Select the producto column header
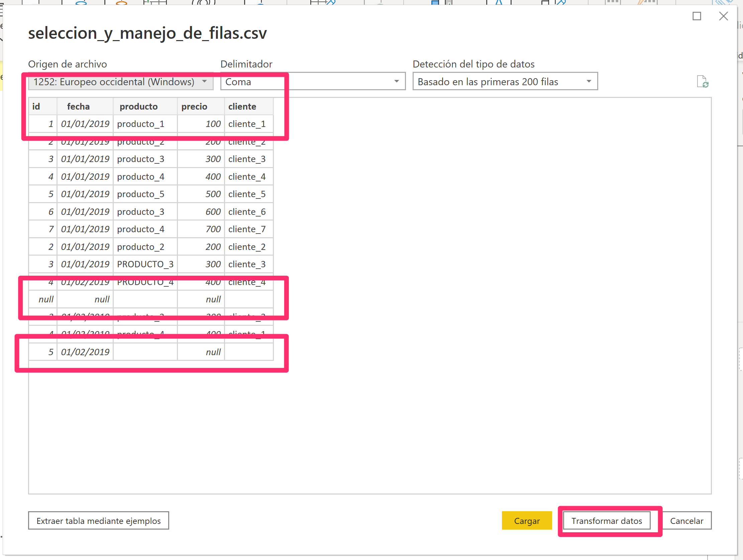743x560 pixels. 145,107
